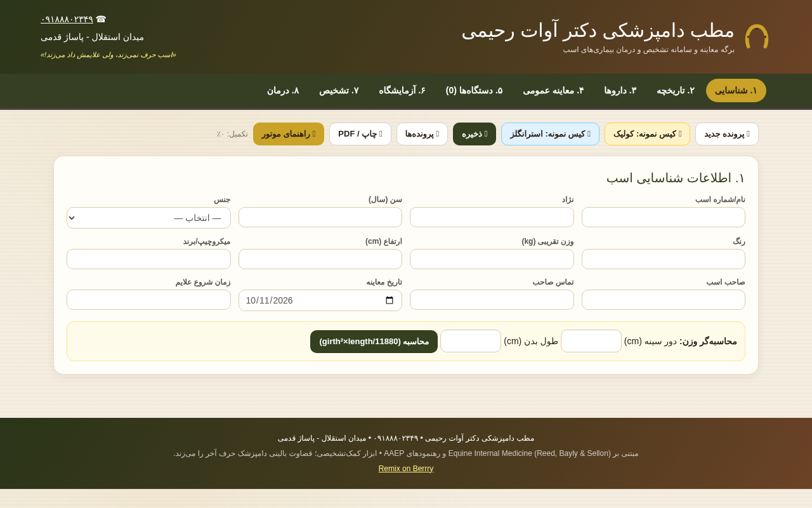Focus the تماس صاحب contact field
Viewport: 812px width, 508px height.
click(x=492, y=300)
